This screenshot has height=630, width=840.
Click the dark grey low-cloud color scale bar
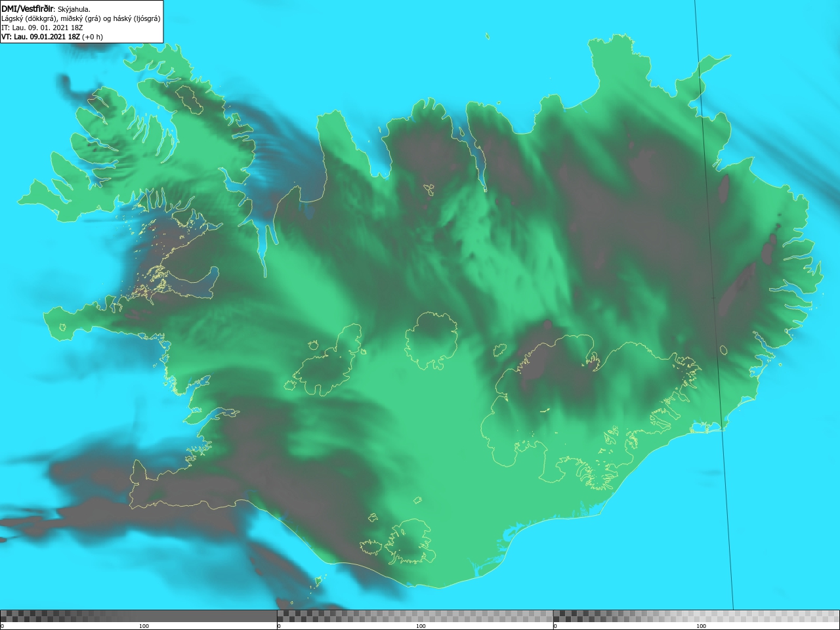(138, 616)
